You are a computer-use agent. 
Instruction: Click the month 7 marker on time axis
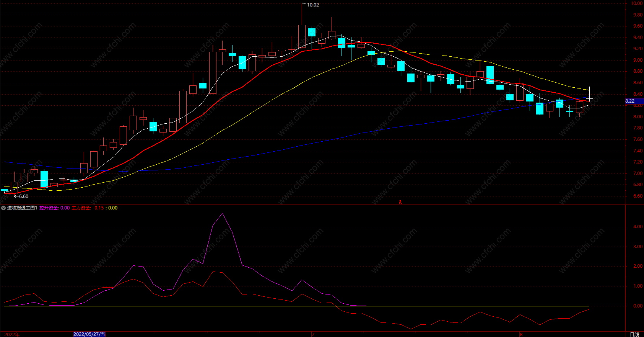(313, 334)
